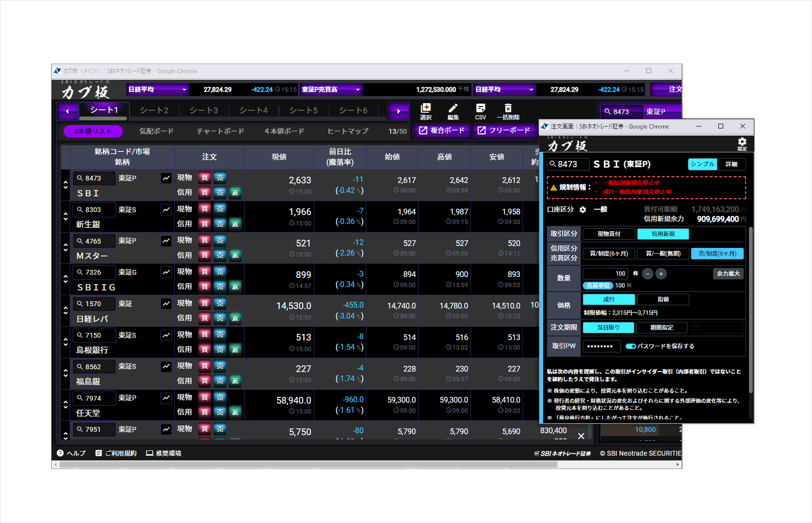The width and height of the screenshot is (812, 523).
Task: Open the ヒートマップ view tab
Action: pos(348,131)
